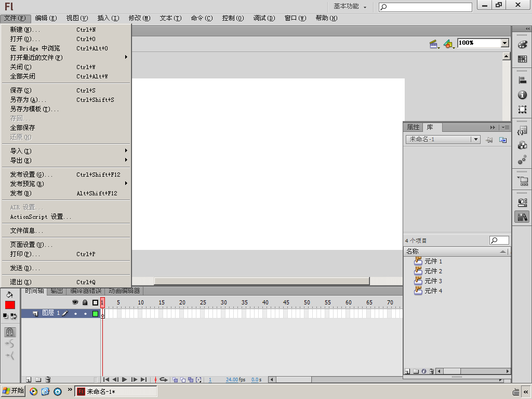532x399 pixels.
Task: Choose 新建 from the File menu
Action: 66,30
